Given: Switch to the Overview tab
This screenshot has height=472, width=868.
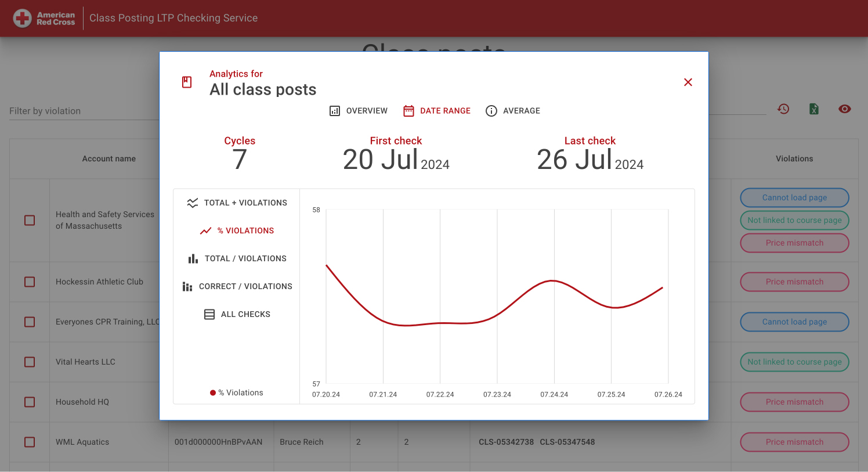Looking at the screenshot, I should (359, 111).
